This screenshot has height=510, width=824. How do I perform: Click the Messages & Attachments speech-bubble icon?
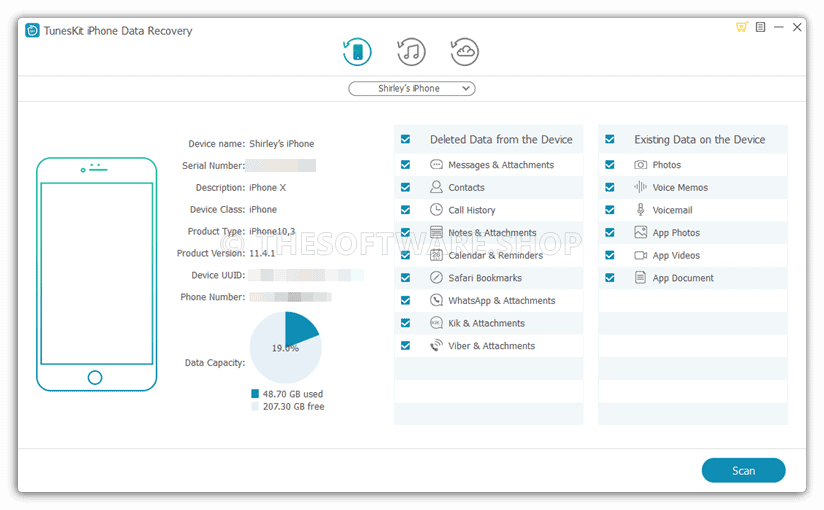click(x=436, y=165)
